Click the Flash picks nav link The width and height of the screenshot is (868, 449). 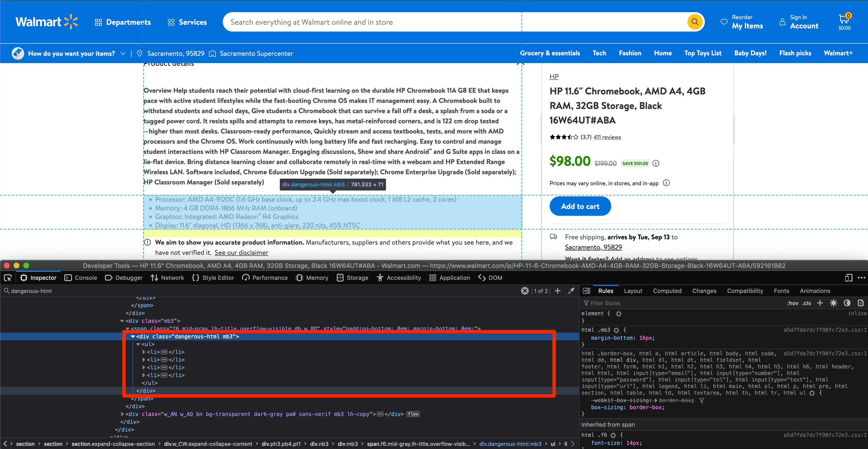click(795, 53)
